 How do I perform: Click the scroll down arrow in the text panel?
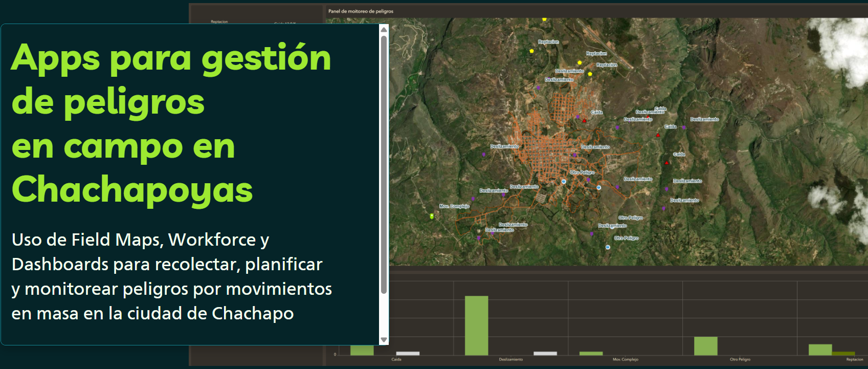point(384,340)
